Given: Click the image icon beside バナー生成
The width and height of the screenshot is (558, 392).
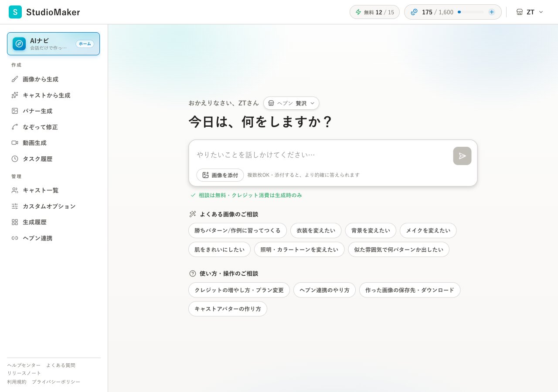Looking at the screenshot, I should tap(15, 111).
